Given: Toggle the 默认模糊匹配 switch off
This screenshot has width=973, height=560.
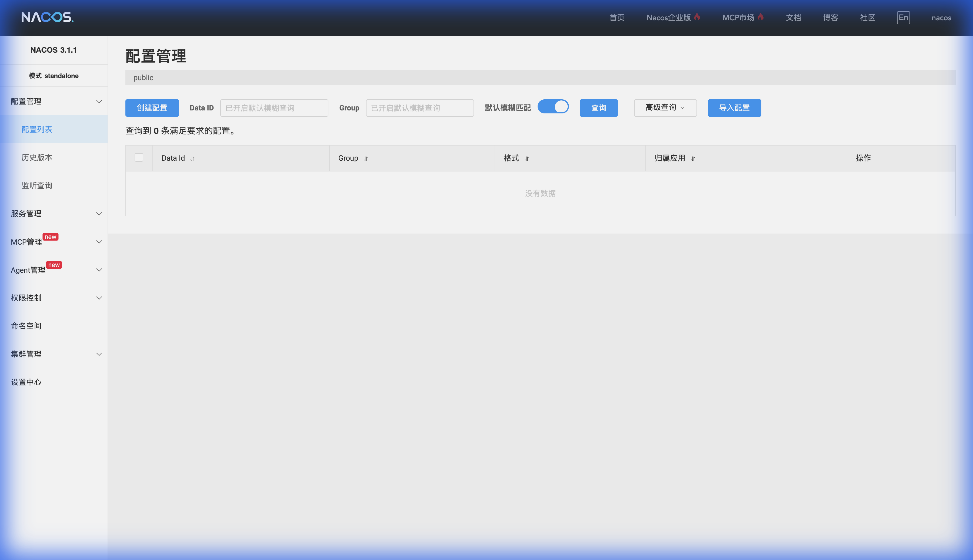Looking at the screenshot, I should 553,107.
